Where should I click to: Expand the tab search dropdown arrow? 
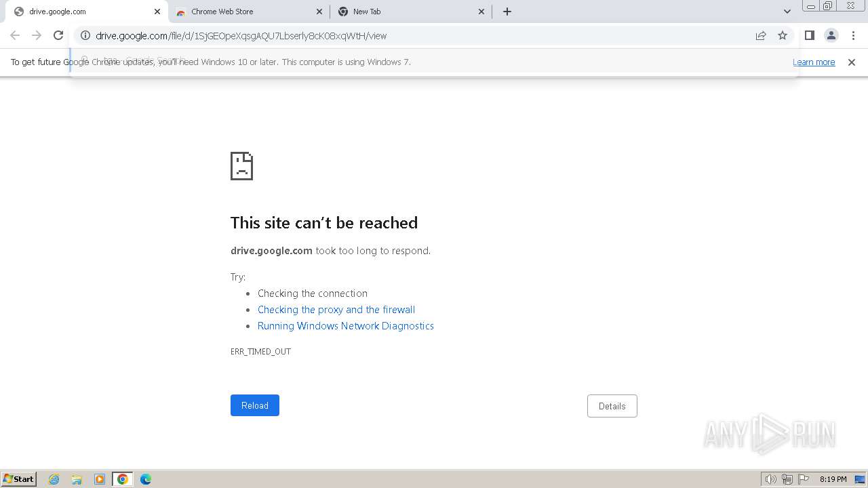[x=787, y=12]
